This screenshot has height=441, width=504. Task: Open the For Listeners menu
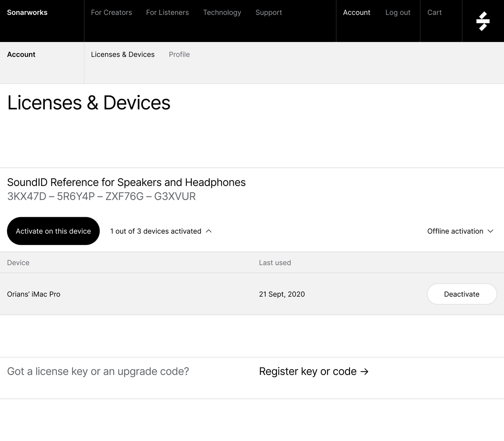167,12
